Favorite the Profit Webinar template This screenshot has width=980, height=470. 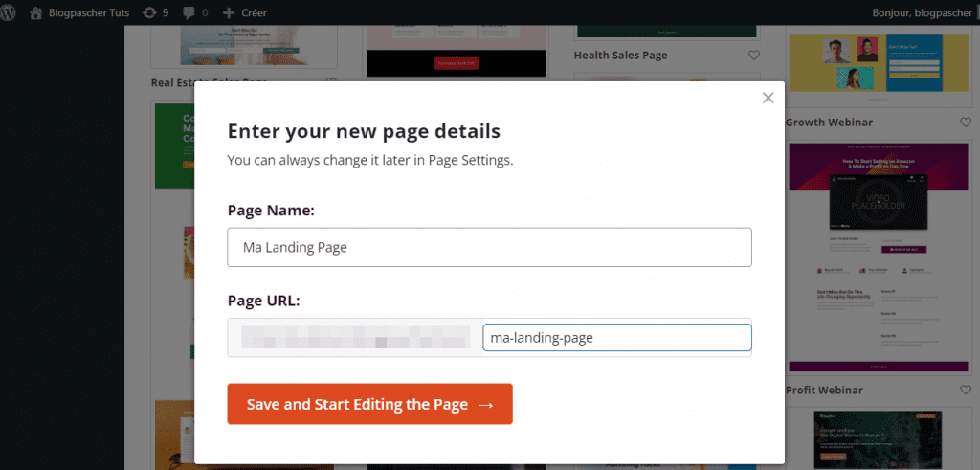pos(966,390)
